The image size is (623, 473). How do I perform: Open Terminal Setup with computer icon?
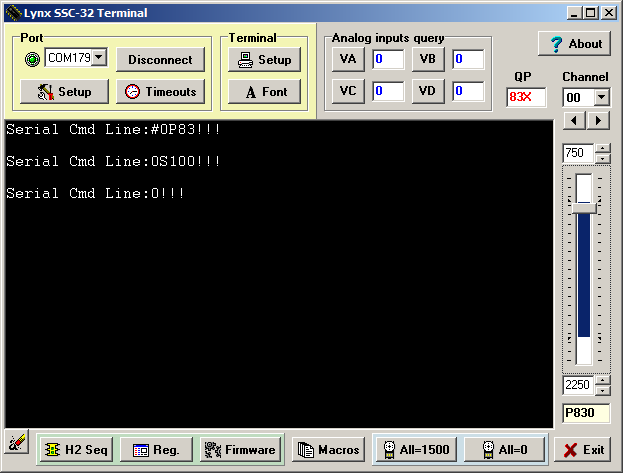tap(264, 60)
